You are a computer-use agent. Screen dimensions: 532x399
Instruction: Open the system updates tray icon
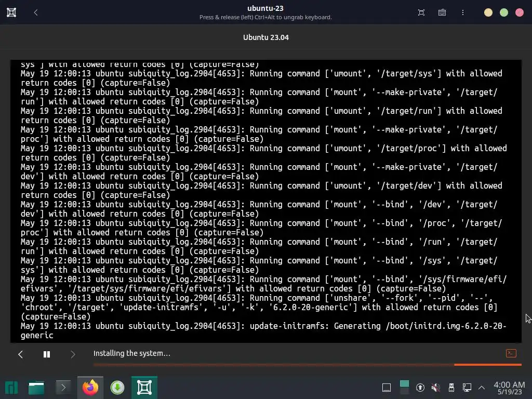(420, 388)
